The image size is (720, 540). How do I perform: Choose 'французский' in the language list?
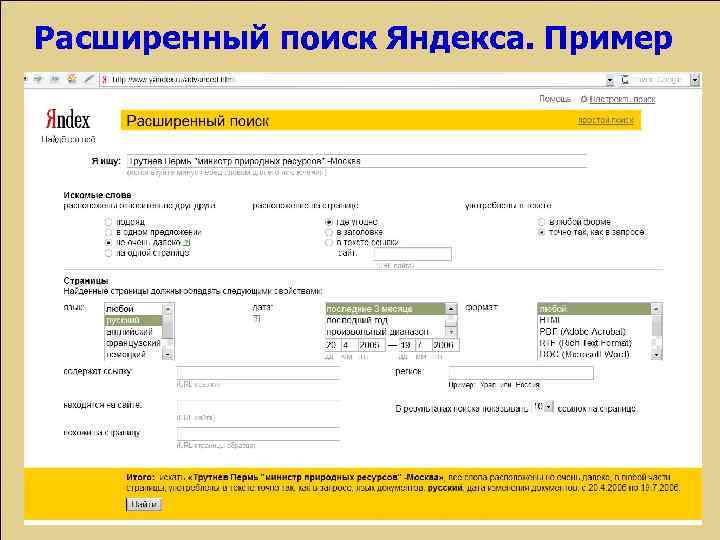[x=134, y=343]
